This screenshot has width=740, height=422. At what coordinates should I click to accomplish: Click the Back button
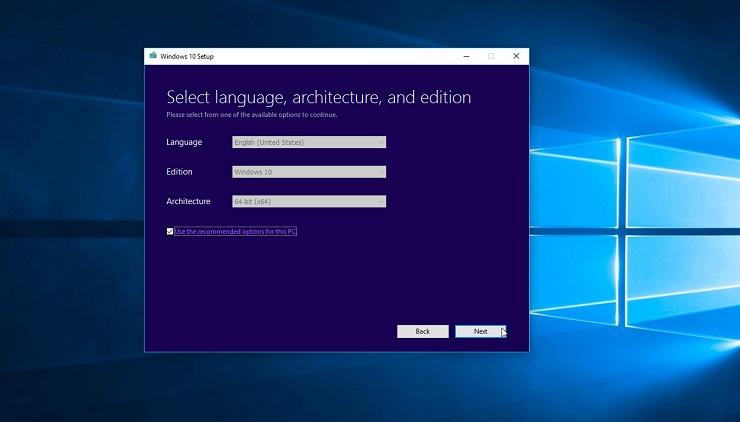[422, 331]
